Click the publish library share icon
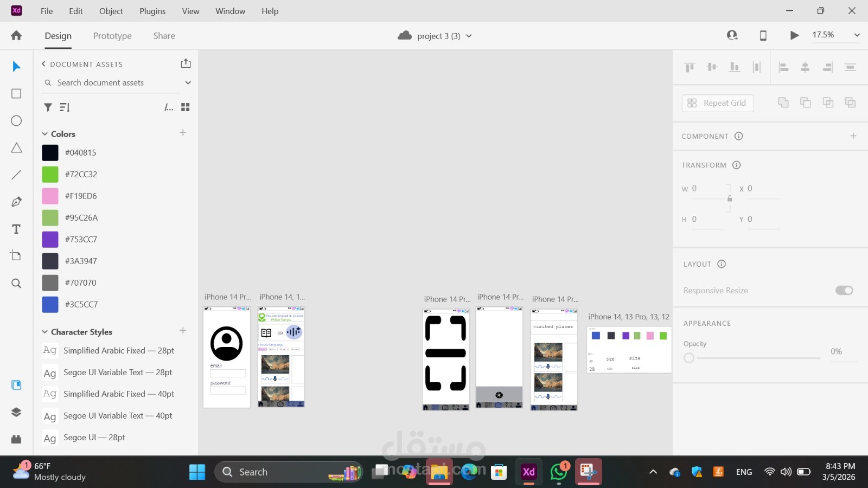The height and width of the screenshot is (488, 868). pyautogui.click(x=186, y=63)
